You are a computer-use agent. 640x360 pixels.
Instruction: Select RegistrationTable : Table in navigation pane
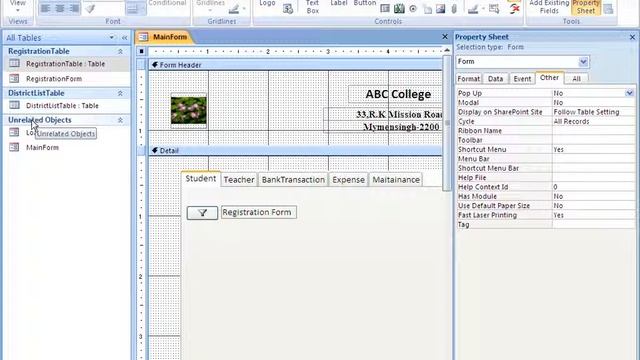65,64
